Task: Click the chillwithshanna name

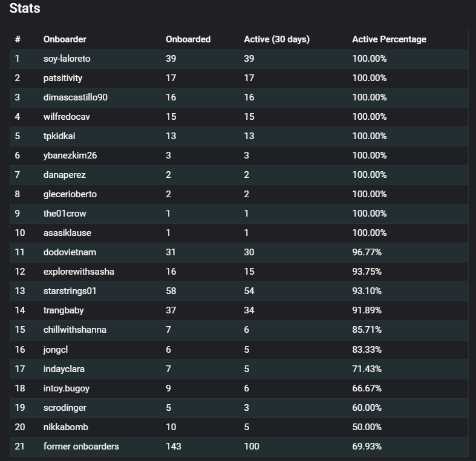Action: click(74, 330)
